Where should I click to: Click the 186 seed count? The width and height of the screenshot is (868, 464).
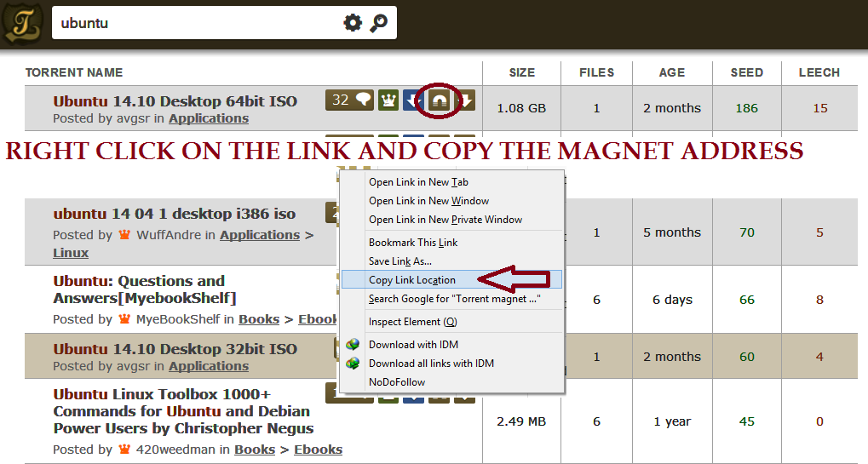click(747, 108)
